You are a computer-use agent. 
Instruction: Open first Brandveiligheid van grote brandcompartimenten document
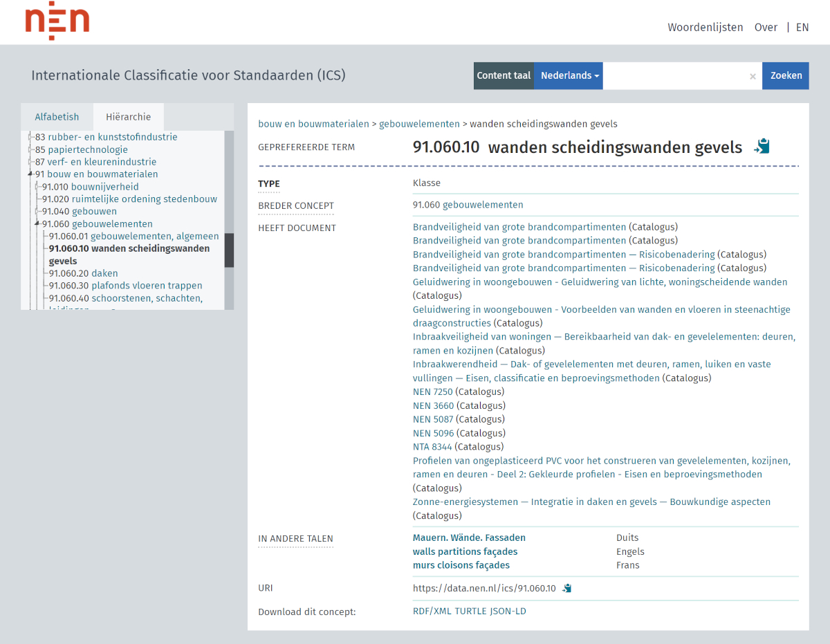click(x=519, y=227)
